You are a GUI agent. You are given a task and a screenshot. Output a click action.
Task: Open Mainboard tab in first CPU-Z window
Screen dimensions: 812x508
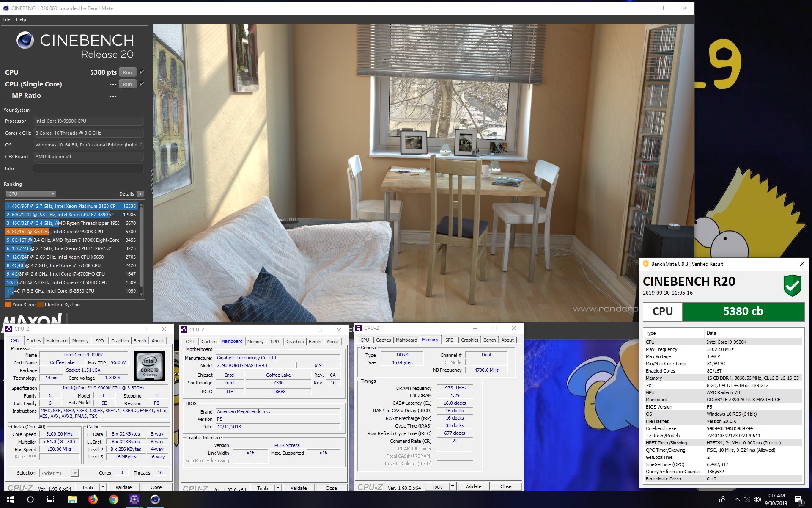click(57, 341)
